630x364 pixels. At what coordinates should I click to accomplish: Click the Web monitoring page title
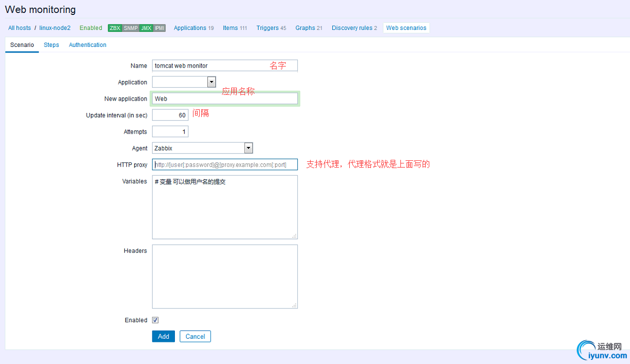40,9
